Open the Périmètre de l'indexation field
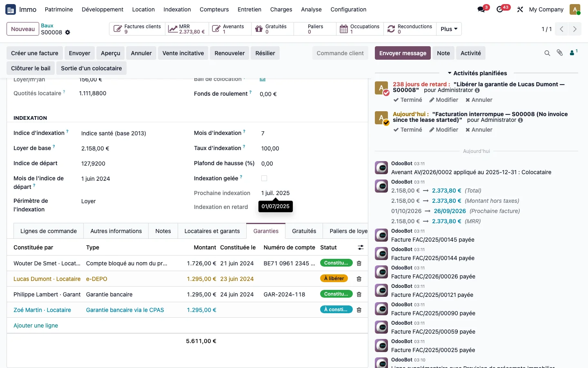Screen dimensions: 588x368 (133, 201)
